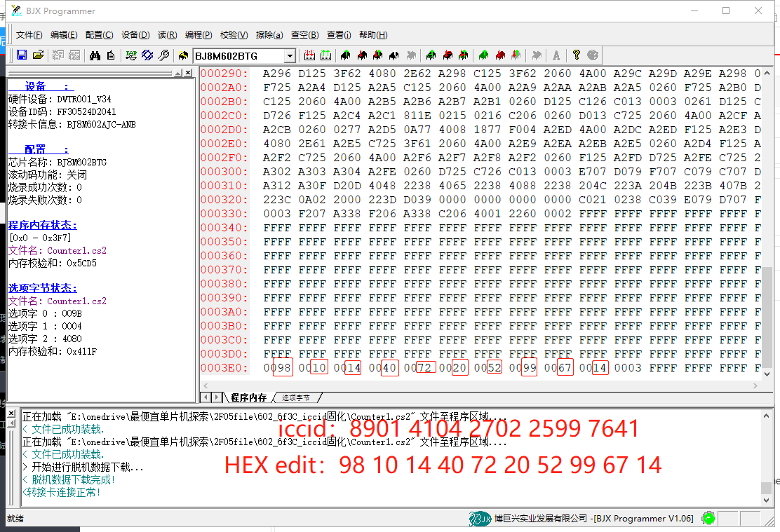Open the 设备(D) menu
The height and width of the screenshot is (532, 780).
pos(135,35)
